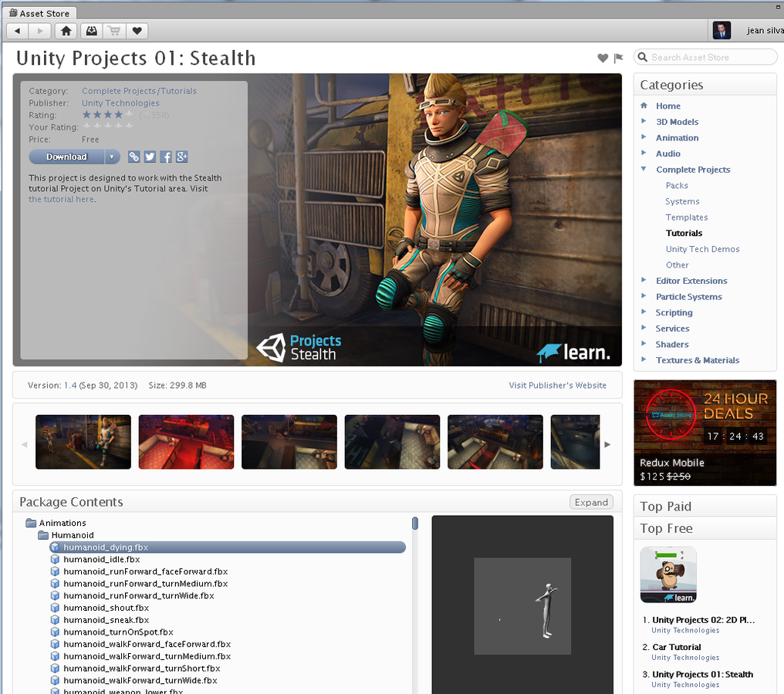
Task: Open Unity Projects 02 top free thumbnail
Action: pos(668,574)
